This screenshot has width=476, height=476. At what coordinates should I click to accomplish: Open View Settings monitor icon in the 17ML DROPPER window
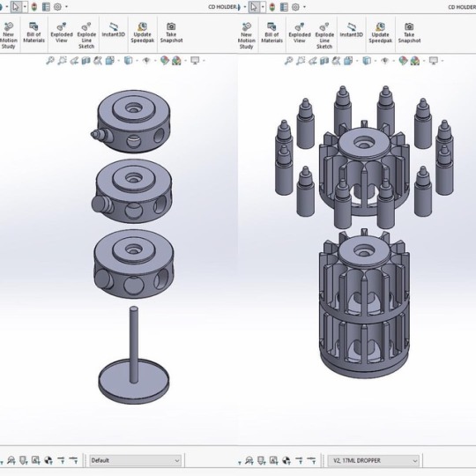[433, 61]
